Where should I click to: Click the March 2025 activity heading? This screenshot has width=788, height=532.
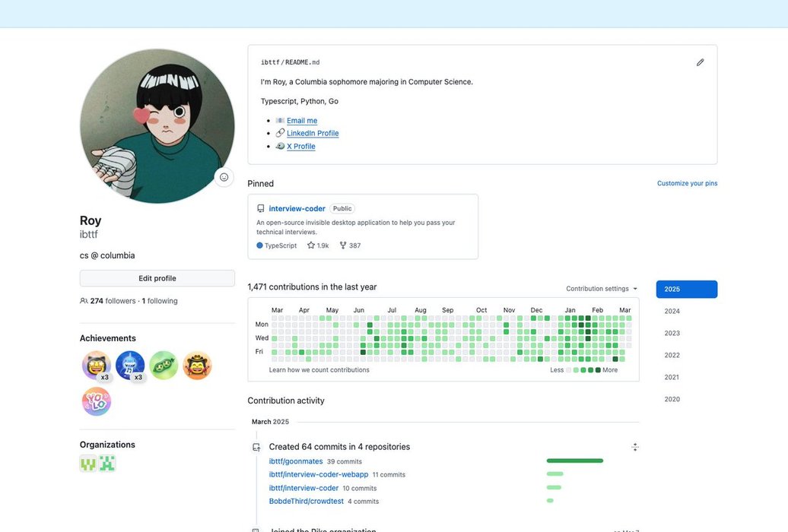pos(270,422)
